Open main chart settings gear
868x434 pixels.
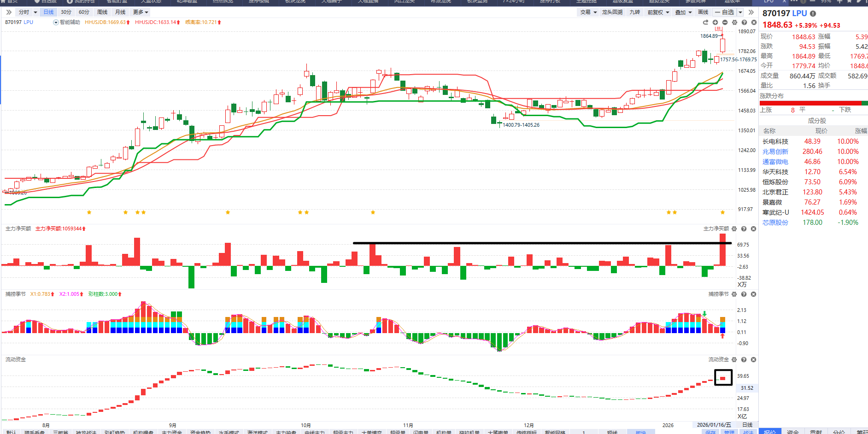734,22
